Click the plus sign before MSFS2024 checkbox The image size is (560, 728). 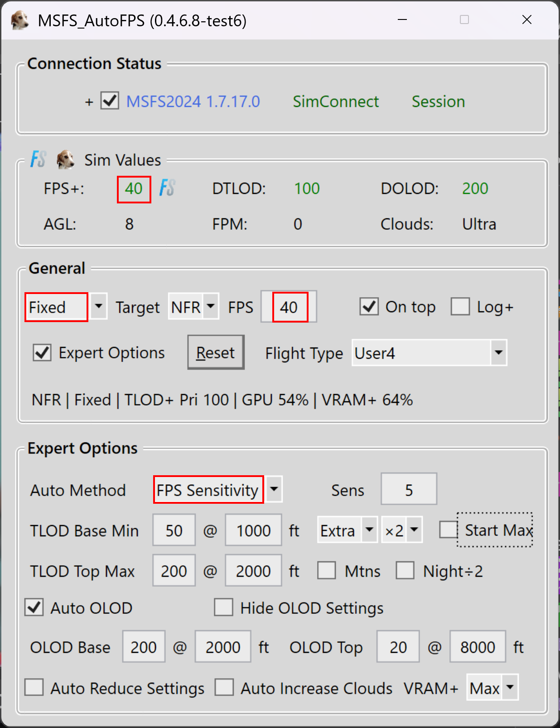click(89, 102)
